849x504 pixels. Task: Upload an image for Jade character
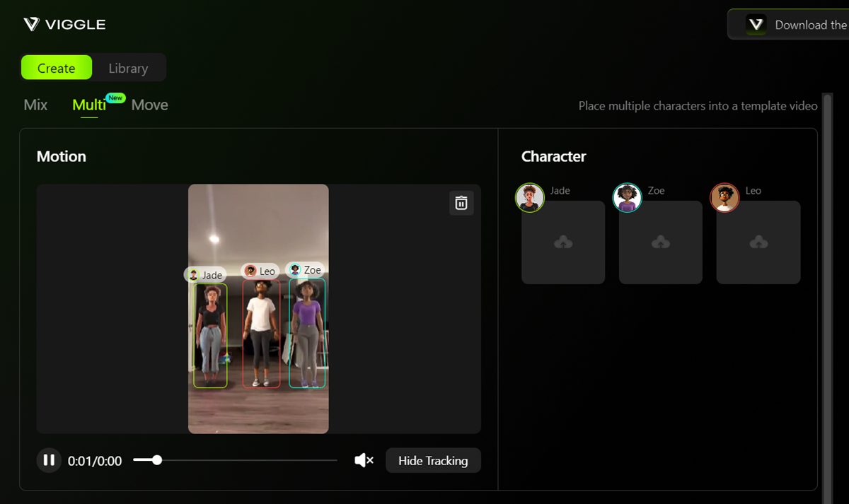tap(563, 242)
